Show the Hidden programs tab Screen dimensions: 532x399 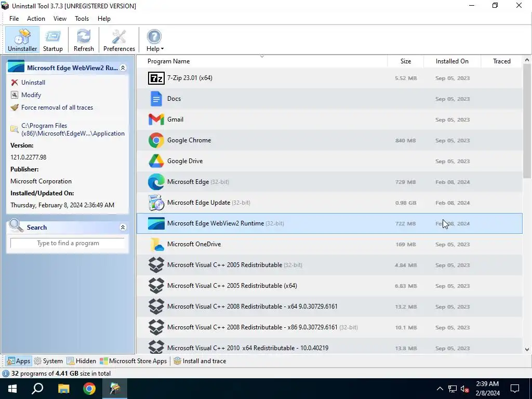click(82, 361)
